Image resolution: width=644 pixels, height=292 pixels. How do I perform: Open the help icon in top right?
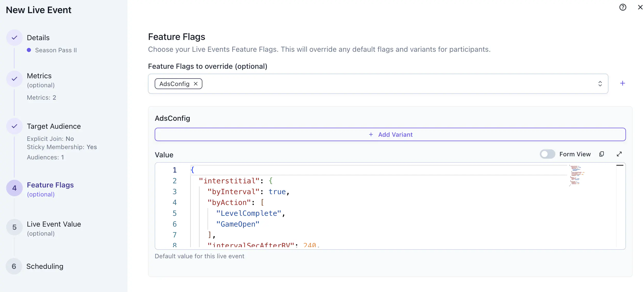point(623,7)
